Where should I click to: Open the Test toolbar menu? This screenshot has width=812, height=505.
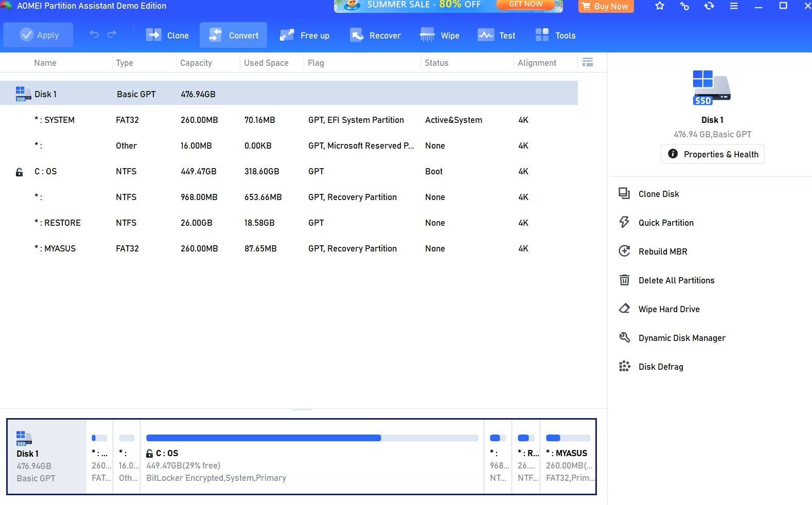[497, 35]
